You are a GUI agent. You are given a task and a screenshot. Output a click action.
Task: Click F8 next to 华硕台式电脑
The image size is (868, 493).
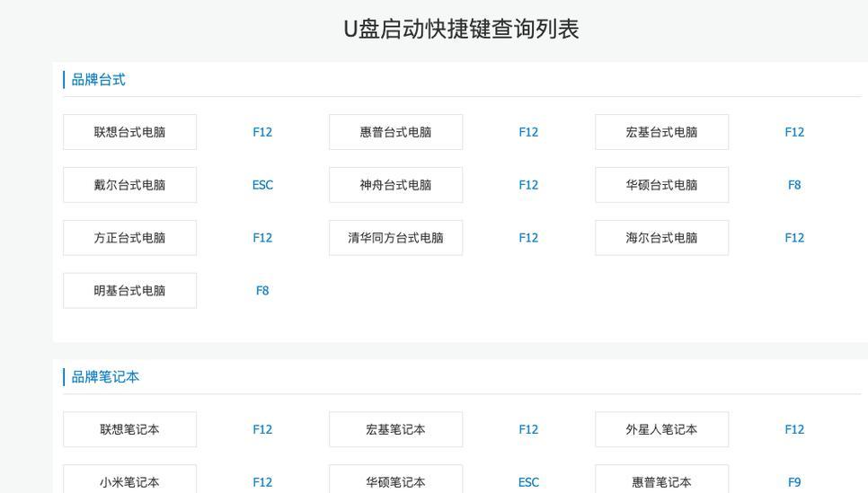tap(794, 185)
